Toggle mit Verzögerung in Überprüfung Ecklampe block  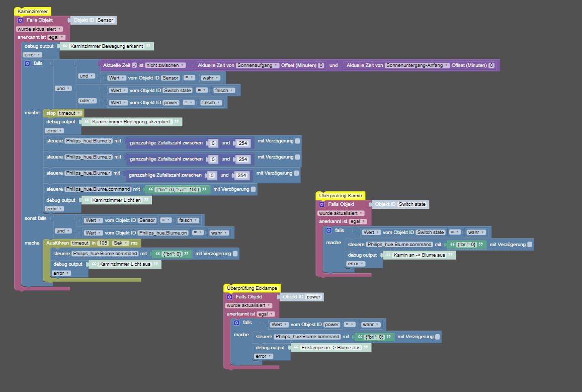[438, 337]
